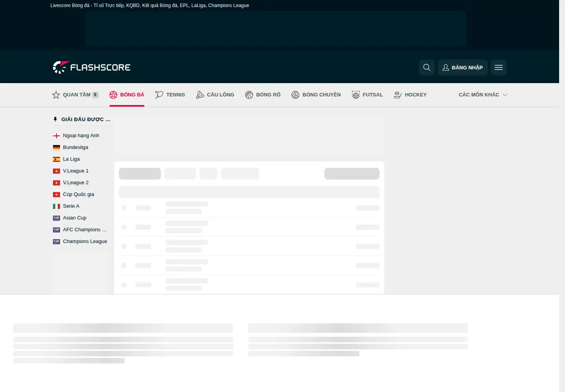Open the Futsal tab

(367, 95)
